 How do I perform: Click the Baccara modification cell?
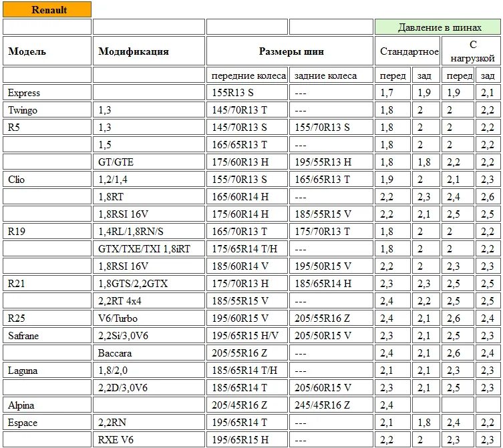pyautogui.click(x=148, y=353)
